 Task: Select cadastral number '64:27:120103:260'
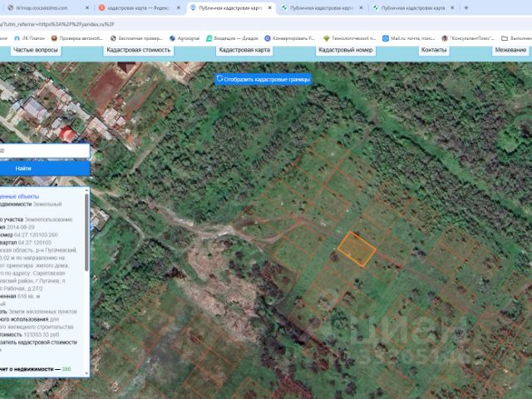(x=36, y=234)
